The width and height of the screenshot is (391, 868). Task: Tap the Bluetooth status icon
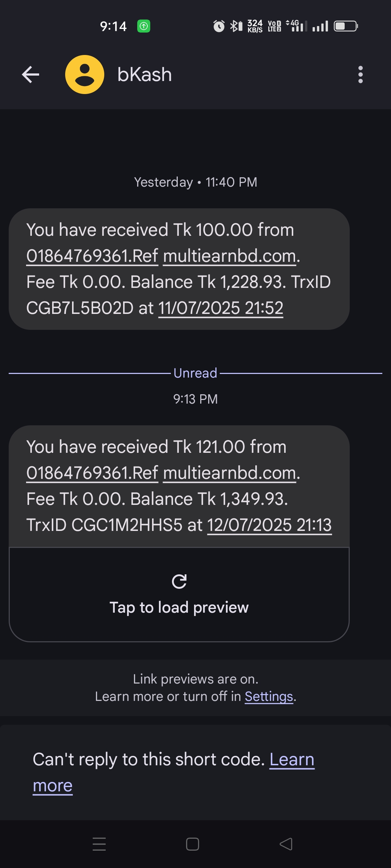click(x=236, y=26)
